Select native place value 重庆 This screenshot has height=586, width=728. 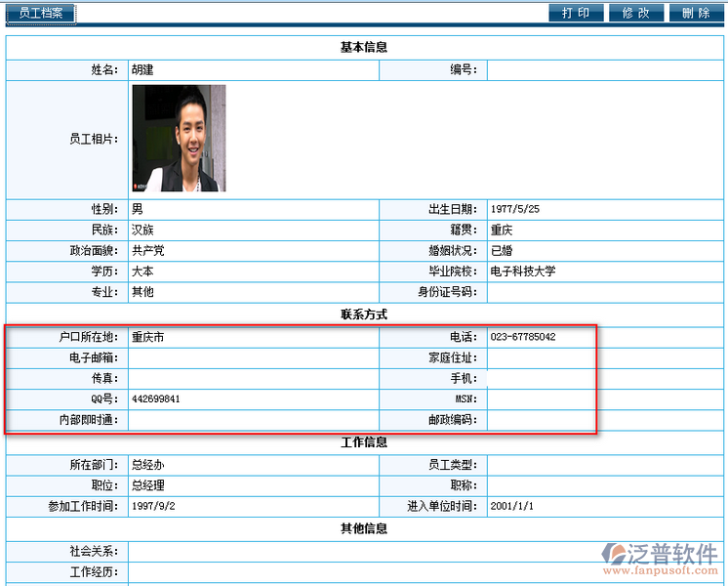point(502,230)
